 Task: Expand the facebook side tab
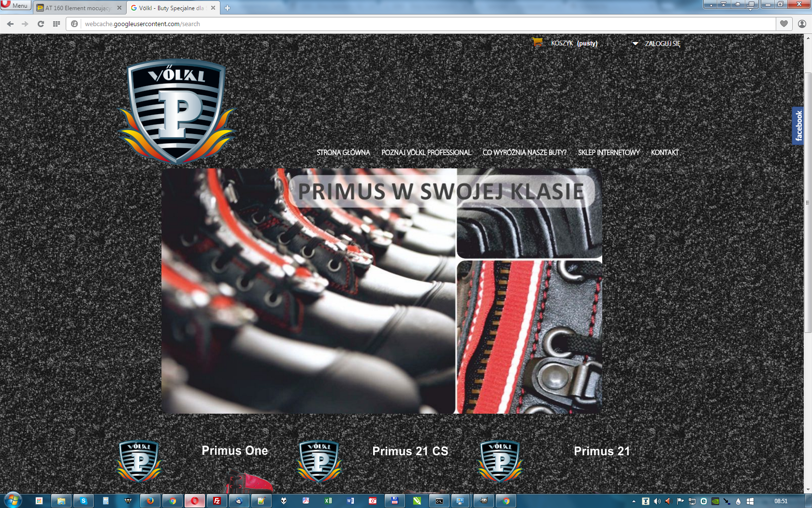coord(798,126)
